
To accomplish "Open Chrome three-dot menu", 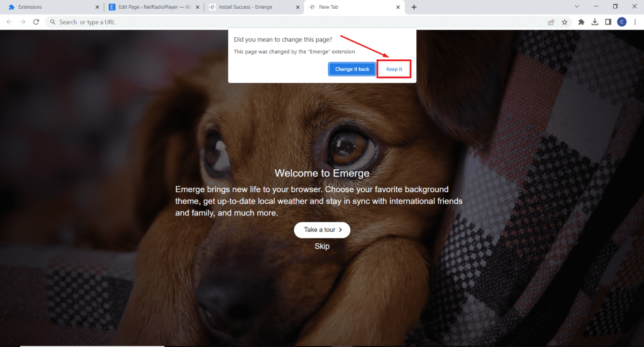I will click(635, 22).
